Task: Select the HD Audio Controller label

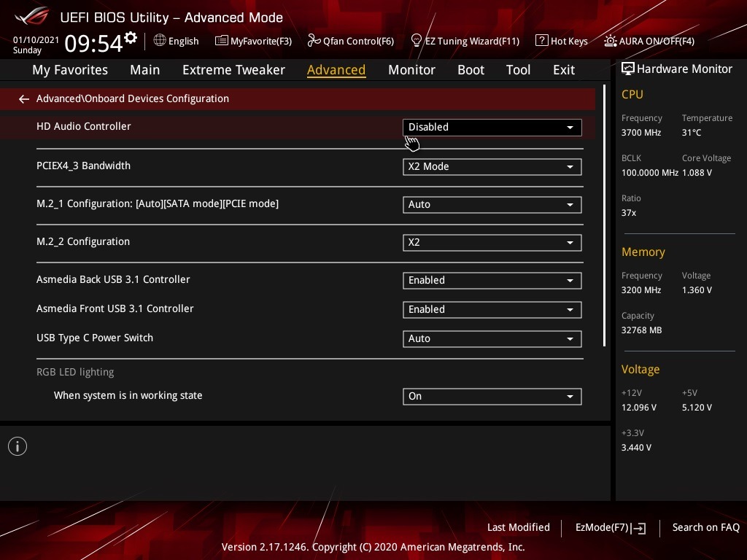Action: click(83, 126)
